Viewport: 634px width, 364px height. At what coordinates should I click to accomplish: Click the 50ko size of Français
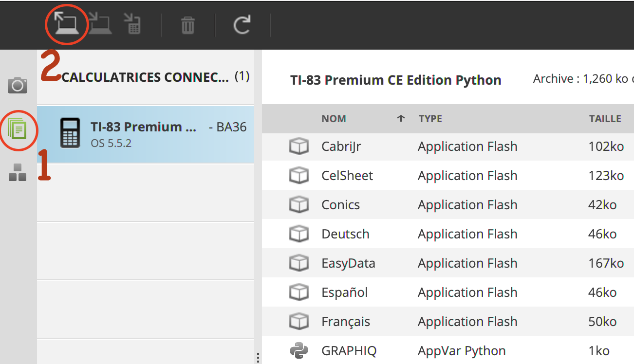[x=602, y=322]
